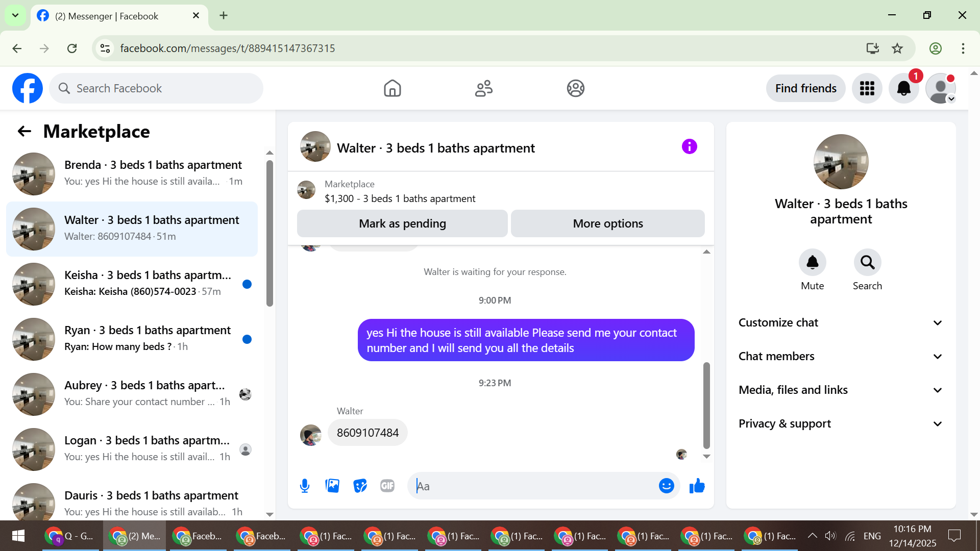Expand Privacy & support section

tap(841, 423)
